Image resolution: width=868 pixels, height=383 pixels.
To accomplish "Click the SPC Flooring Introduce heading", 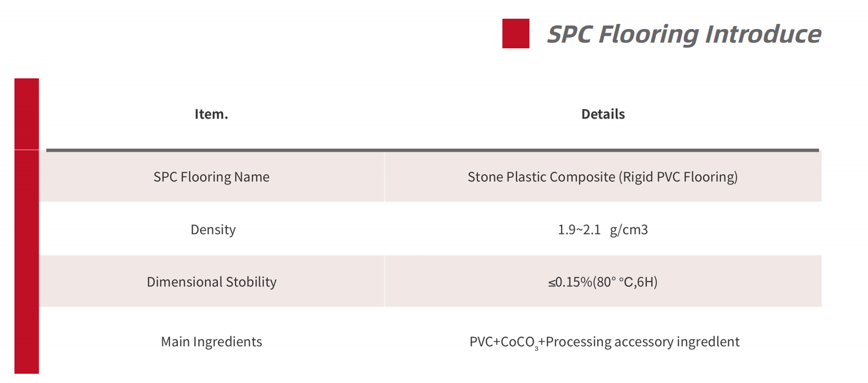I will (x=684, y=34).
